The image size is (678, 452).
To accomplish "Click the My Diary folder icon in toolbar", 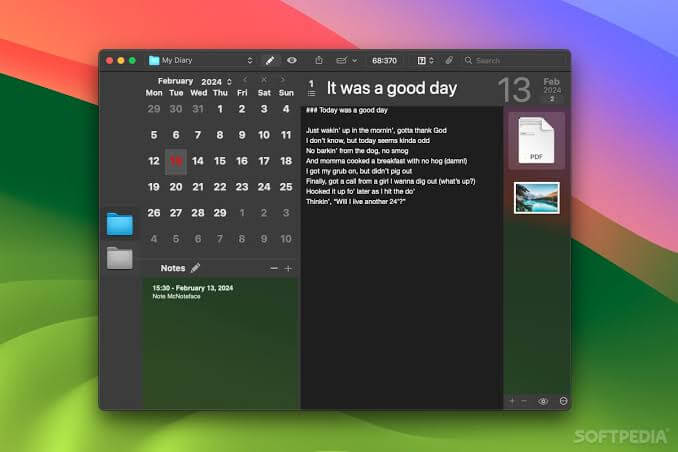I will 154,61.
